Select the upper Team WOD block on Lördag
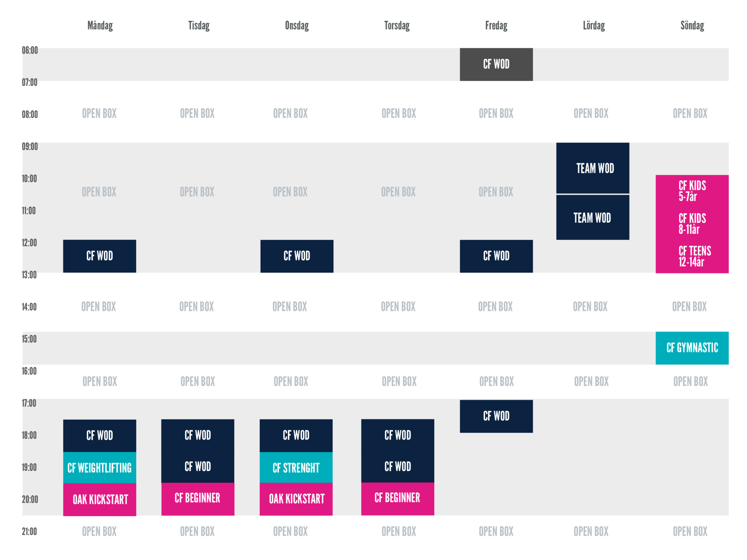 pyautogui.click(x=593, y=168)
